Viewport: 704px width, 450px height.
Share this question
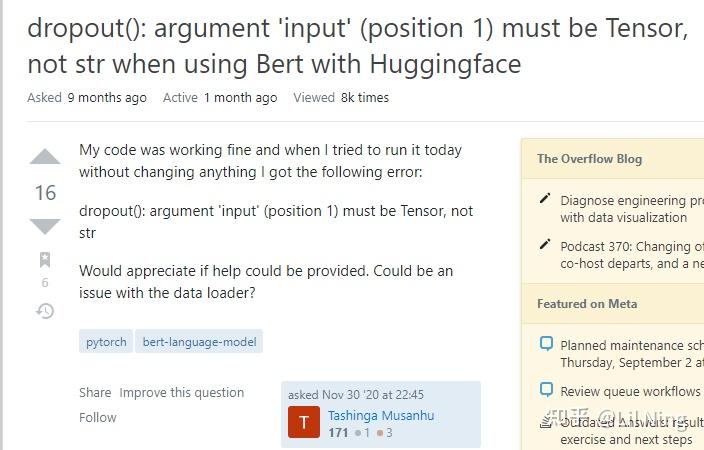tap(95, 393)
